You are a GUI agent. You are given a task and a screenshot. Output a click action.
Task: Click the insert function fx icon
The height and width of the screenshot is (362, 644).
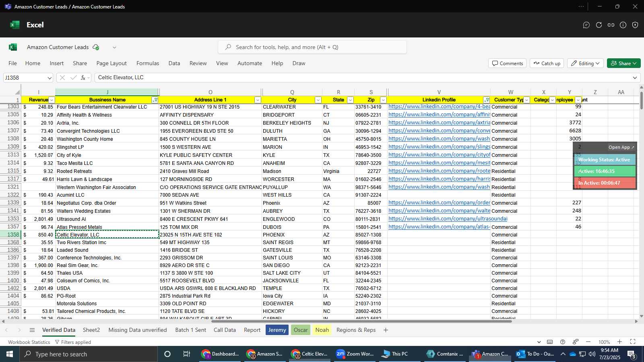tap(83, 78)
